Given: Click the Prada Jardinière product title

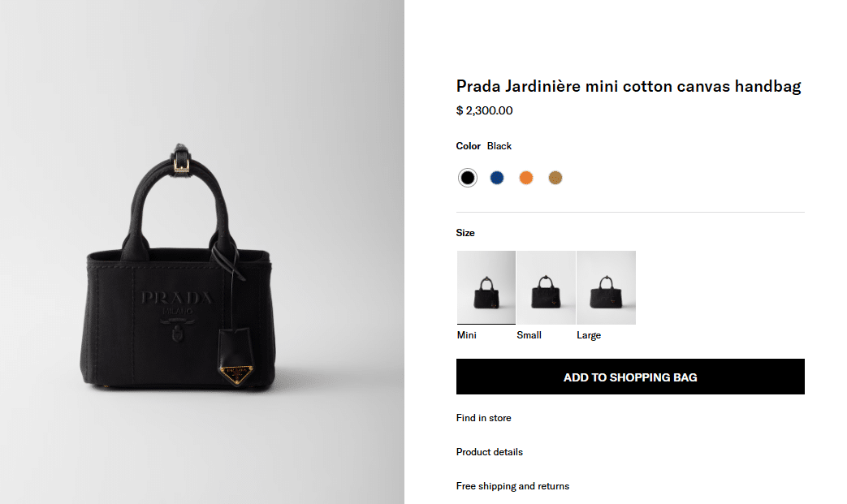Looking at the screenshot, I should pyautogui.click(x=629, y=86).
